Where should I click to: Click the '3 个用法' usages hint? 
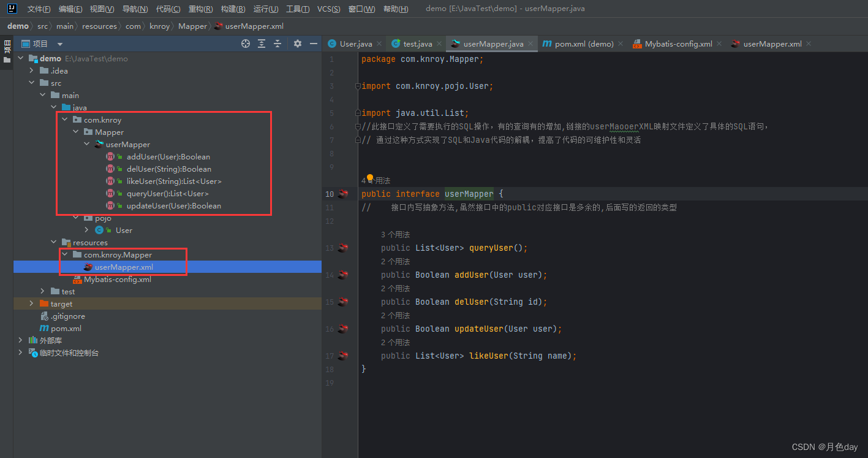click(395, 234)
